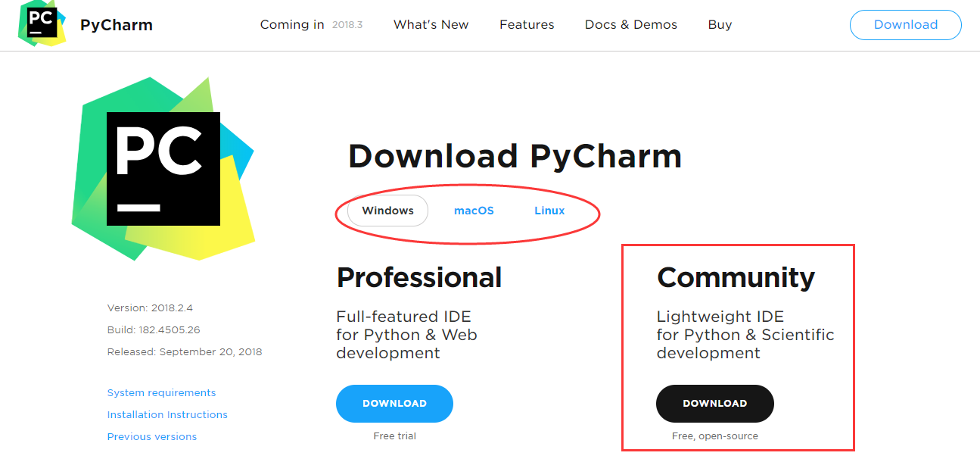980x459 pixels.
Task: Click the Community edition heading
Action: [x=736, y=277]
